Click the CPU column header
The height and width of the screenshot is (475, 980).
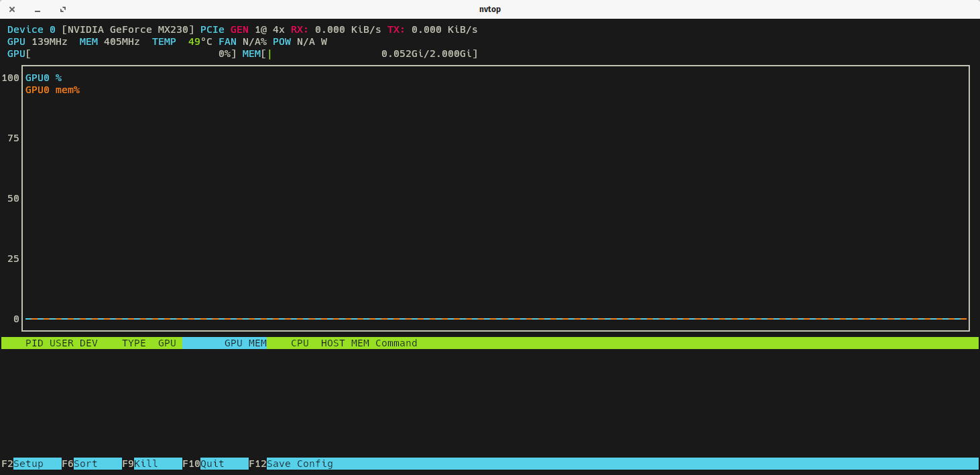pyautogui.click(x=300, y=343)
